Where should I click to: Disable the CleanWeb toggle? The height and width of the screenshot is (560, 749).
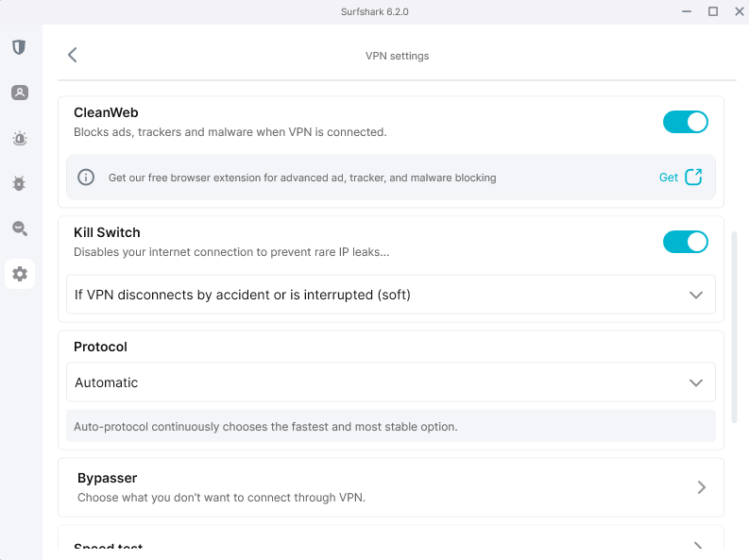tap(685, 122)
